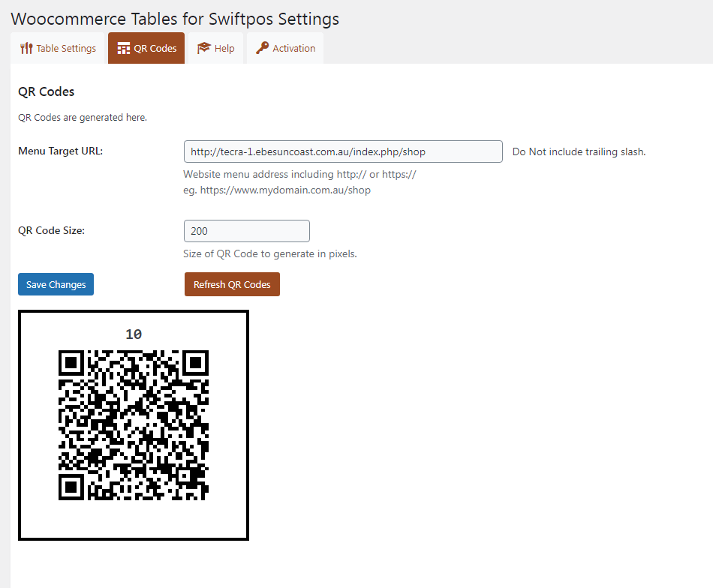Image resolution: width=713 pixels, height=588 pixels.
Task: Click the 'QR Codes' section heading
Action: (x=46, y=91)
